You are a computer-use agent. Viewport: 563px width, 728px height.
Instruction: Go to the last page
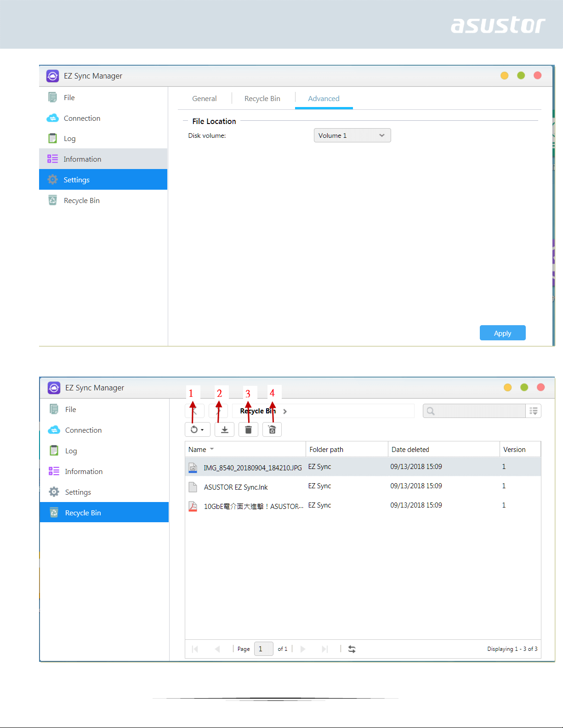tap(325, 649)
